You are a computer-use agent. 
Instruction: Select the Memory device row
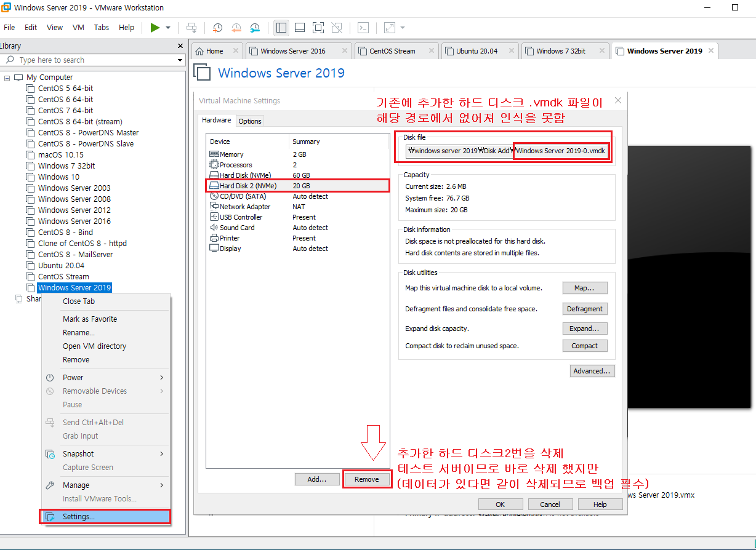pos(297,154)
